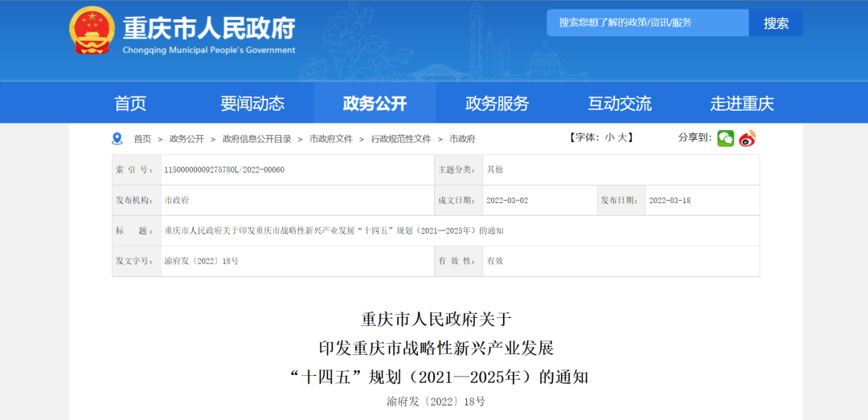Click the location pin breadcrumb icon
Viewport: 868px width, 420px height.
pos(117,138)
